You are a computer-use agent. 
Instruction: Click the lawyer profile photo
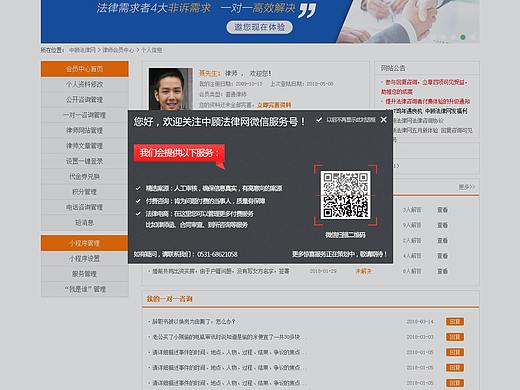click(x=171, y=89)
